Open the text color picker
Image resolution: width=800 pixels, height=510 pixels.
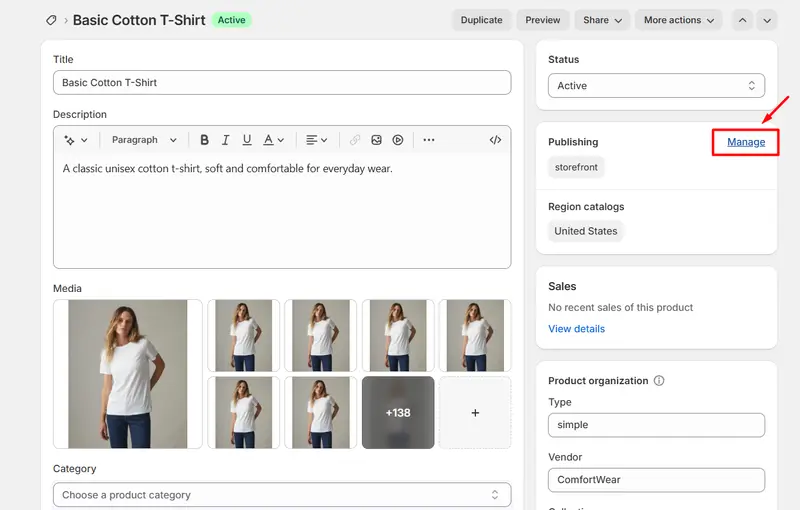click(x=273, y=140)
